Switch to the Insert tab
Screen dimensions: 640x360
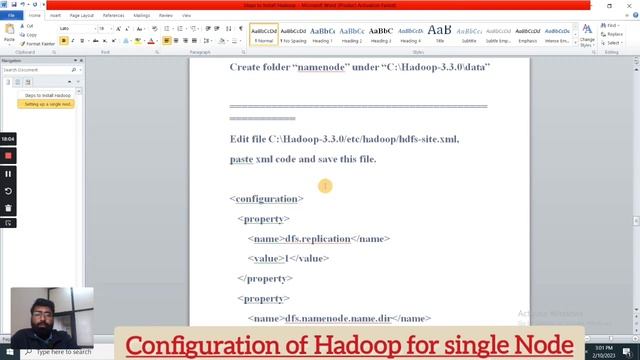[x=55, y=16]
